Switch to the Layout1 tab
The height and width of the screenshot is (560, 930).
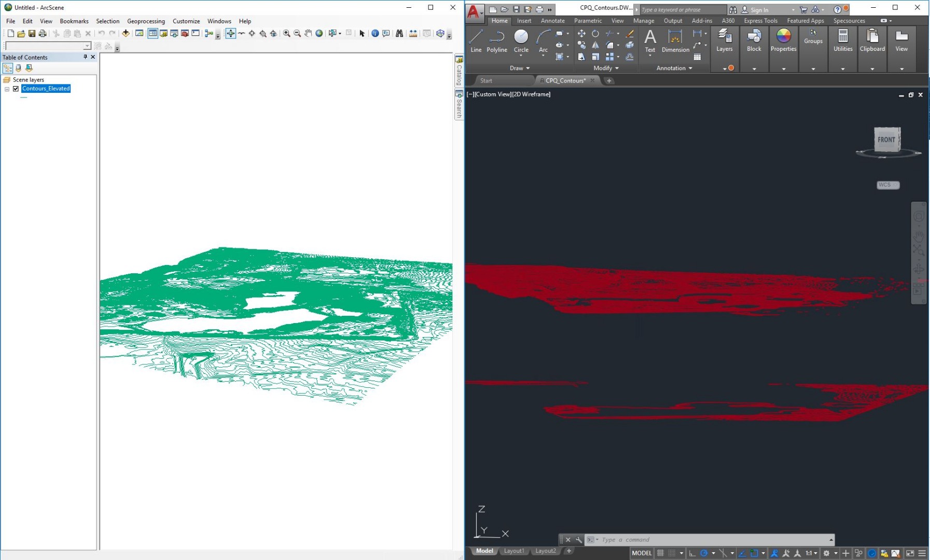click(x=514, y=551)
